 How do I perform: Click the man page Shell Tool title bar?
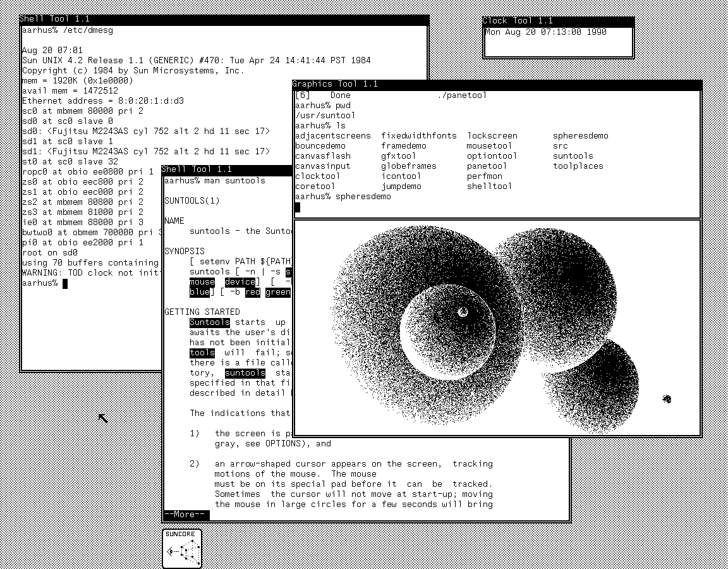(227, 169)
